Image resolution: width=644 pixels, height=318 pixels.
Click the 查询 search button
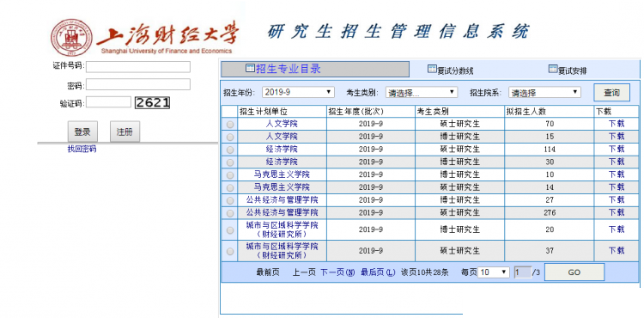611,93
